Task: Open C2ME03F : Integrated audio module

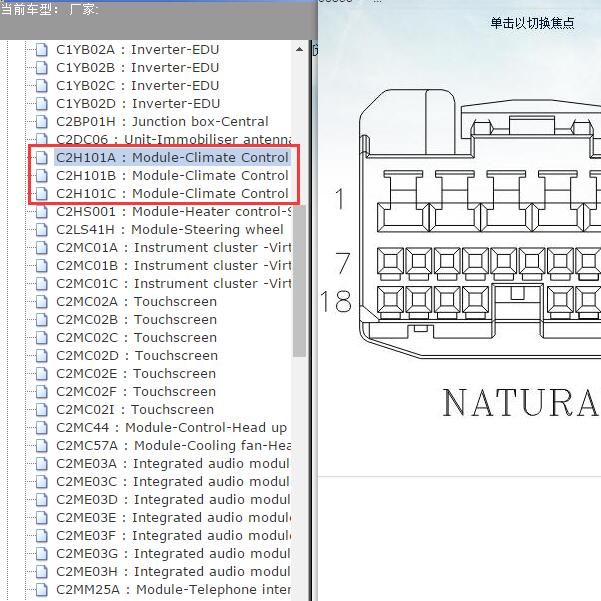Action: [174, 536]
